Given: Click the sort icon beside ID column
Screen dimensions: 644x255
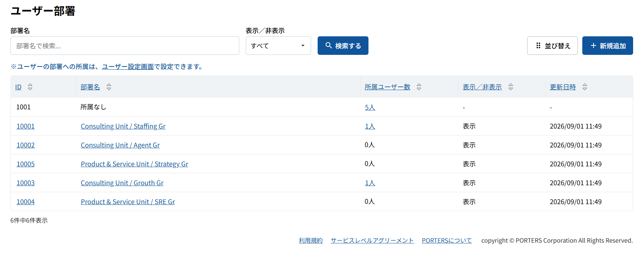Looking at the screenshot, I should click(30, 87).
